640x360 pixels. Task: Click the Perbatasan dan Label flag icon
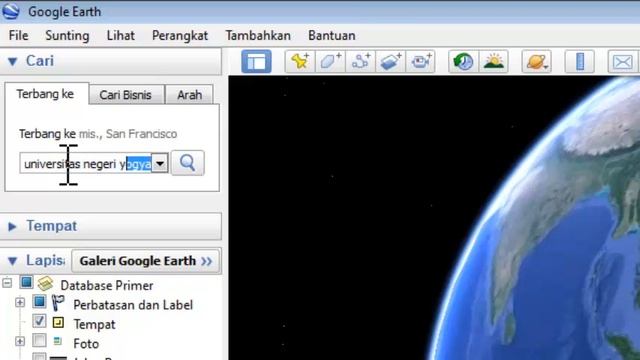58,302
